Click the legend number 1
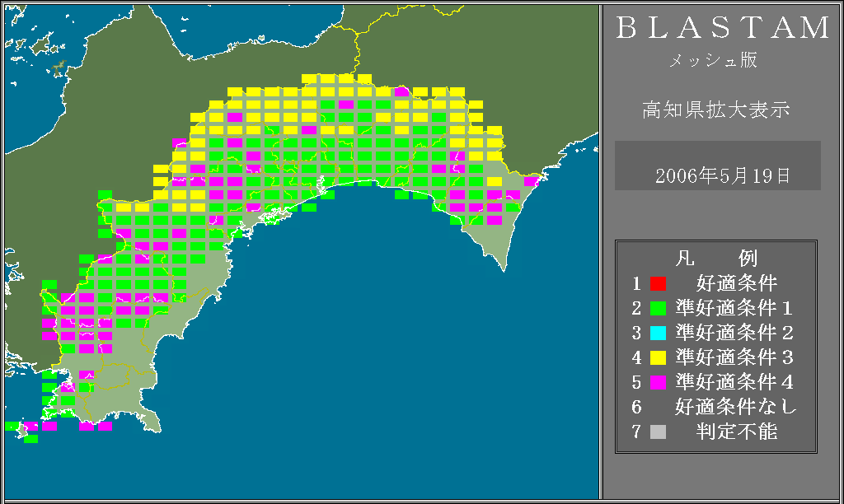Viewport: 844px width, 504px height. 637,283
